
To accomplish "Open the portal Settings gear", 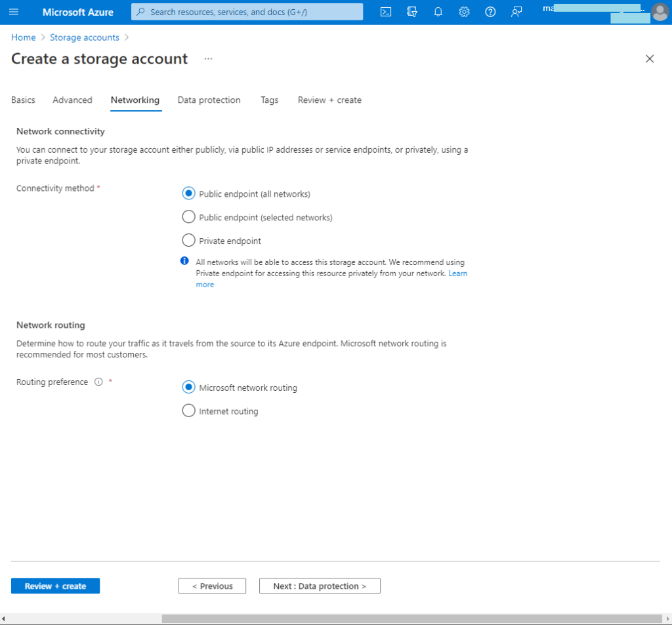I will tap(464, 12).
